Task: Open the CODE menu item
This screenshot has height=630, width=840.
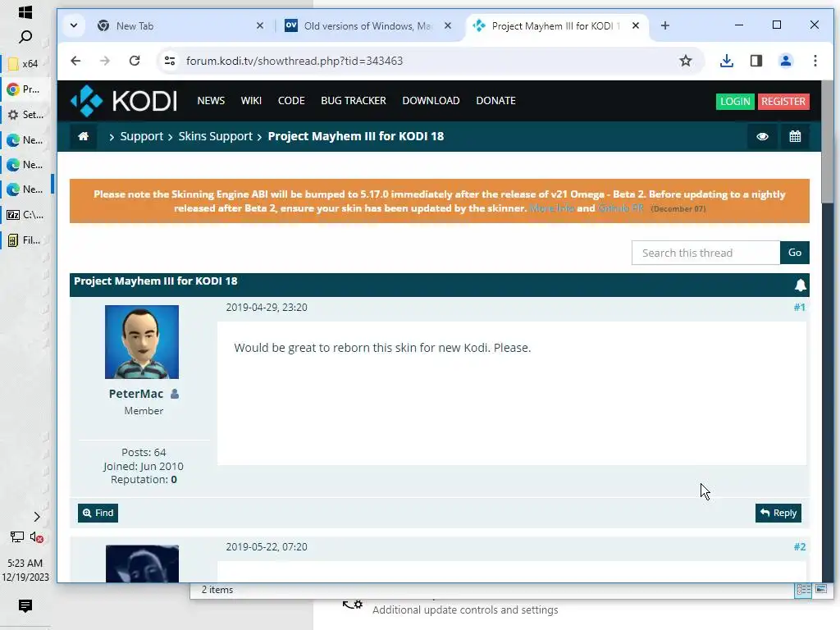Action: (291, 101)
